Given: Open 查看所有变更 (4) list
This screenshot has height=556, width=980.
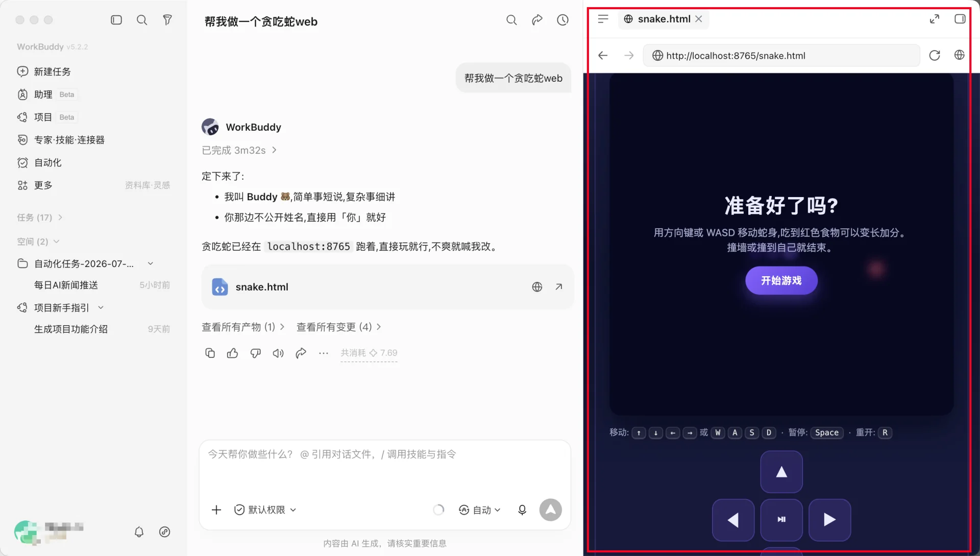Looking at the screenshot, I should [x=339, y=327].
